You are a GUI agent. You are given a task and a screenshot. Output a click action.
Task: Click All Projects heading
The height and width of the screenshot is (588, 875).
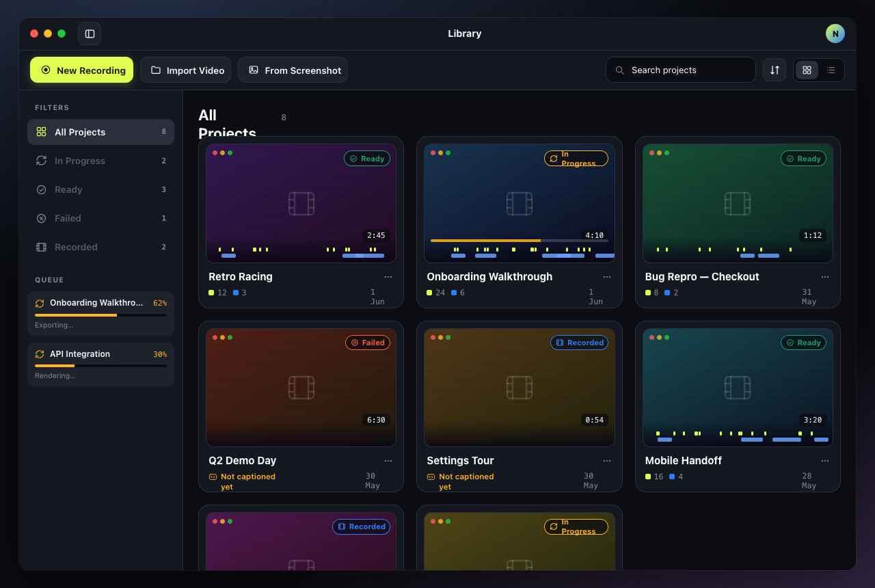[x=227, y=123]
